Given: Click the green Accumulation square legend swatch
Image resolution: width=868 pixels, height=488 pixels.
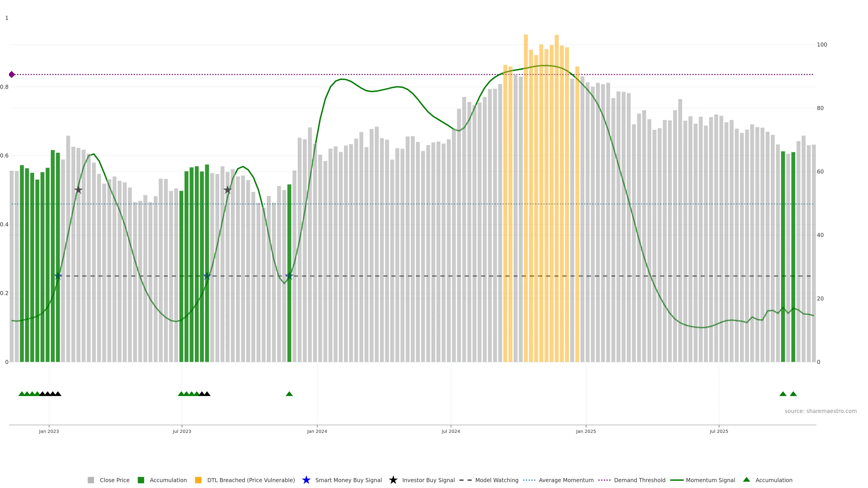Looking at the screenshot, I should pyautogui.click(x=141, y=480).
